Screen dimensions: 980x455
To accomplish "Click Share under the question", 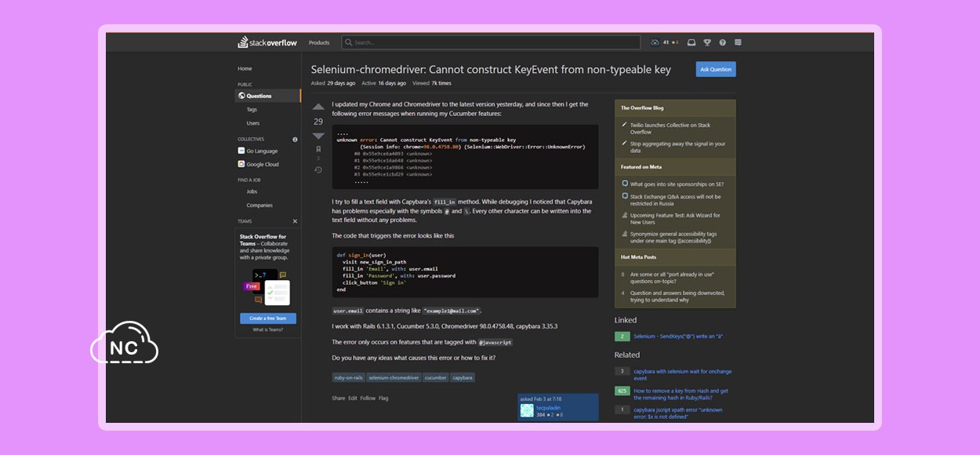I will 338,398.
